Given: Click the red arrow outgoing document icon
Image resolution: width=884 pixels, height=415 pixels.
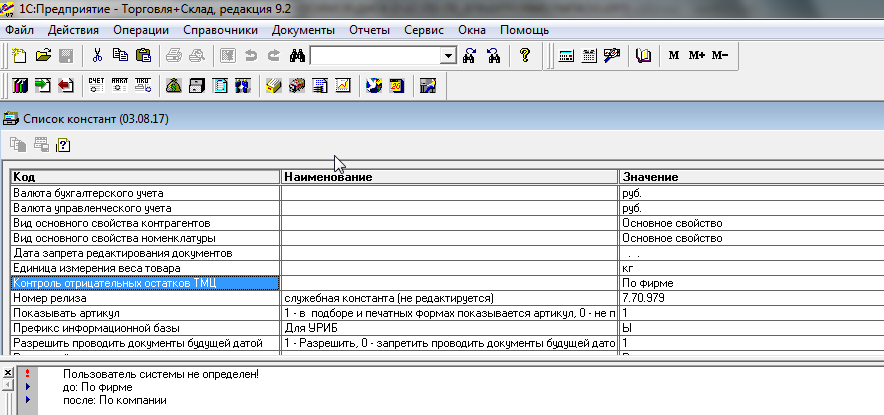Looking at the screenshot, I should click(66, 86).
